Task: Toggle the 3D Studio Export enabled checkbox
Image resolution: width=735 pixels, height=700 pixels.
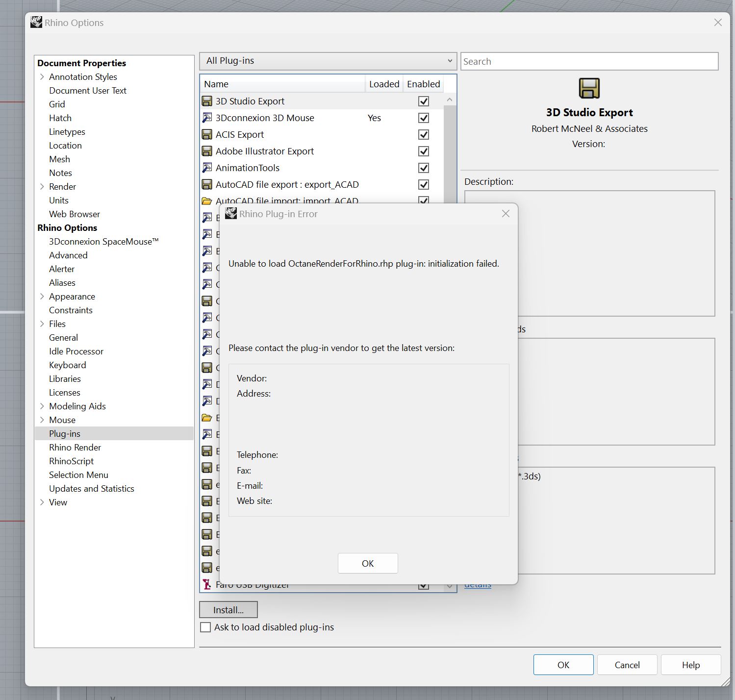Action: click(x=424, y=101)
